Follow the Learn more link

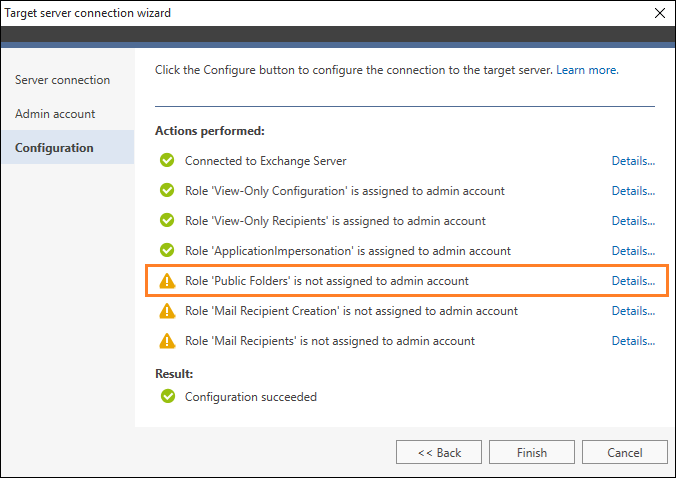point(587,70)
